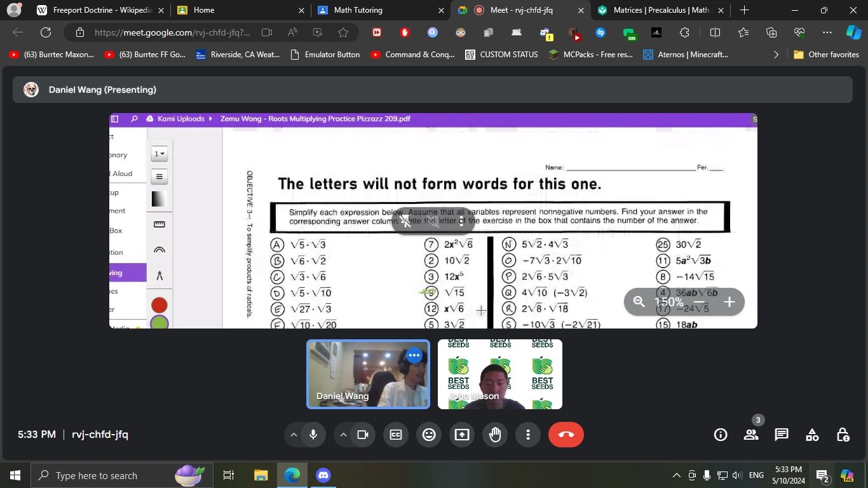Open the Kami Uploads breadcrumb link
This screenshot has width=868, height=488.
tap(180, 119)
